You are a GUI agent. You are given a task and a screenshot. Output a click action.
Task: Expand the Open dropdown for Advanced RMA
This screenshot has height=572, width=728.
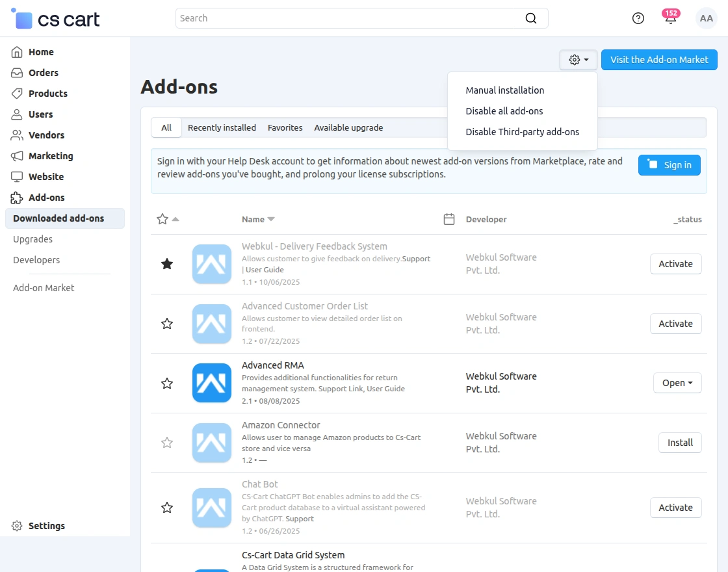(x=677, y=383)
